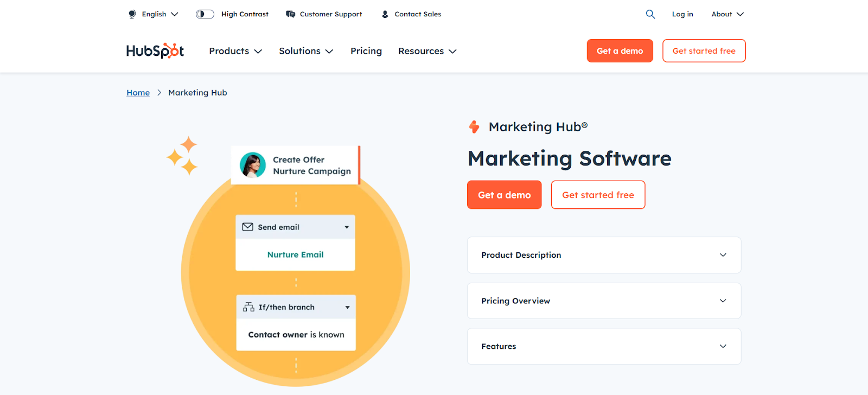Expand the Features accordion
868x395 pixels.
tap(604, 346)
